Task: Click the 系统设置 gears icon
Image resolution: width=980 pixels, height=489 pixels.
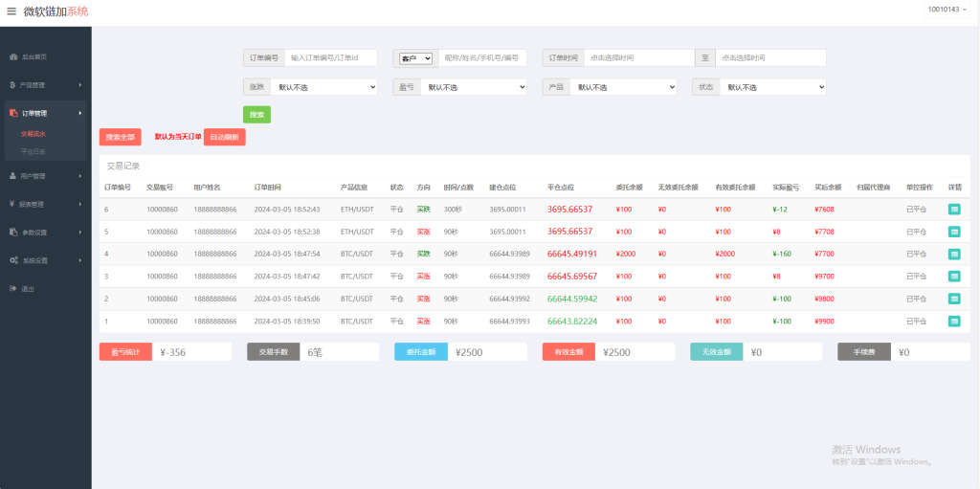Action: 12,260
